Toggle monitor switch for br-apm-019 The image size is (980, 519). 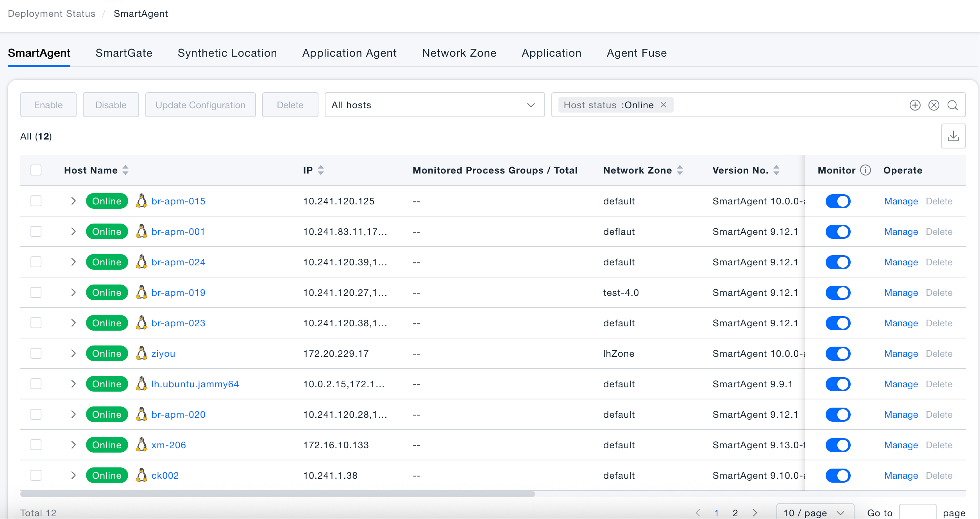click(x=838, y=292)
